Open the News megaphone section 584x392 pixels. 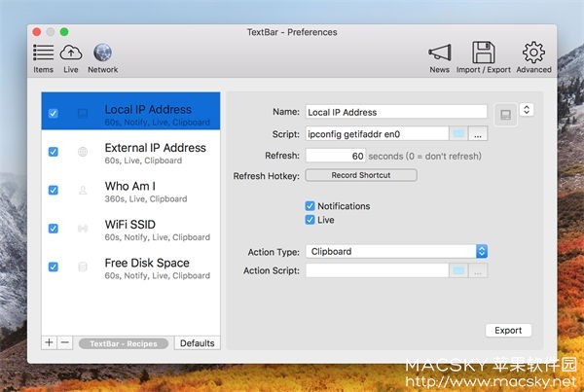click(440, 57)
